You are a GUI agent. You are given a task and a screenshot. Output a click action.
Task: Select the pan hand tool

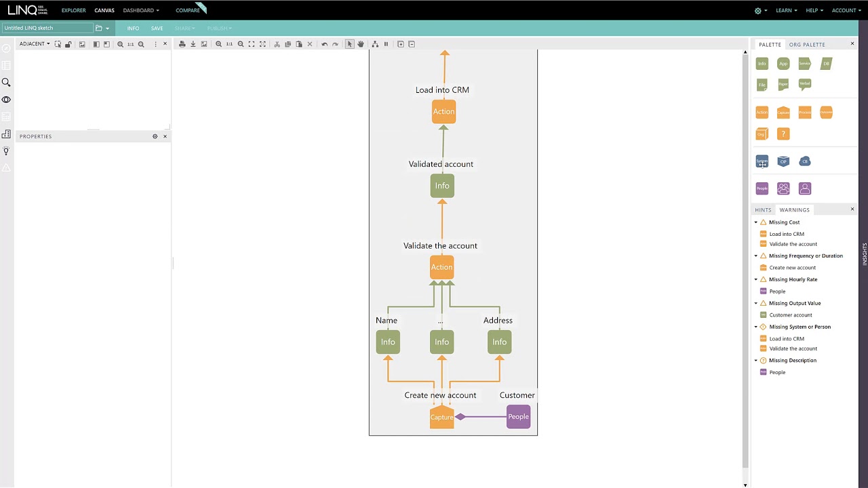pyautogui.click(x=361, y=44)
